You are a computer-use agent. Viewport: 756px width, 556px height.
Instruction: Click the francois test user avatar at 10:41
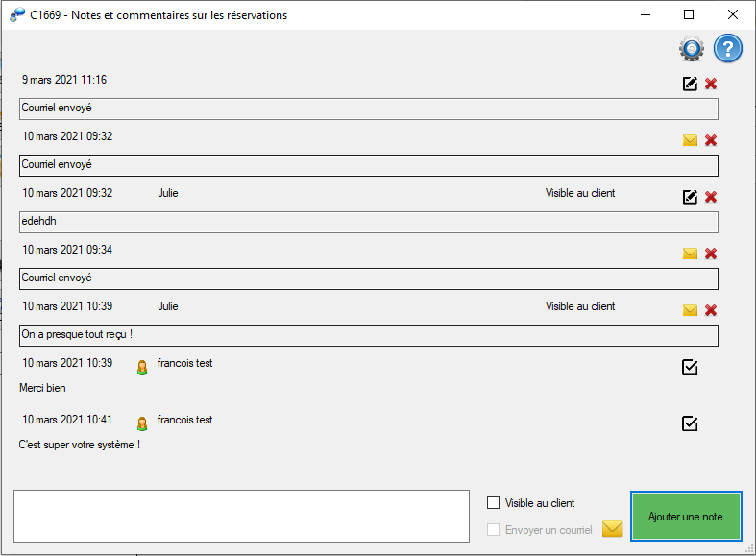(x=142, y=423)
